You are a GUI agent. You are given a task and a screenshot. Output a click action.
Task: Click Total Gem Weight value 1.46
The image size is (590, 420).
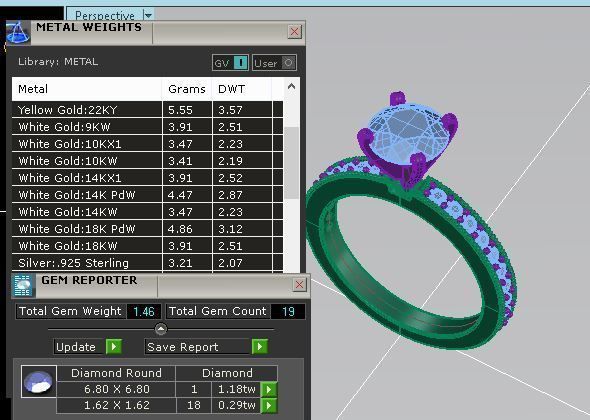tap(144, 312)
